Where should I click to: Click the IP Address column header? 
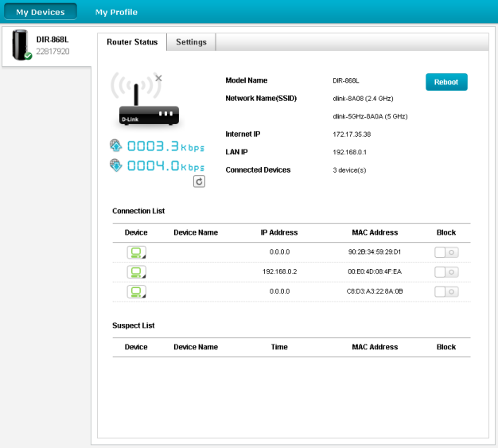pos(279,232)
